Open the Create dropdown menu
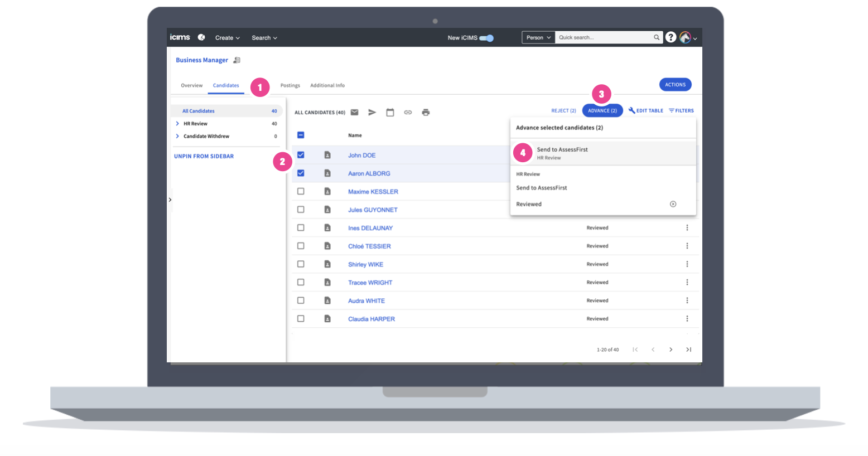The image size is (868, 456). 227,38
